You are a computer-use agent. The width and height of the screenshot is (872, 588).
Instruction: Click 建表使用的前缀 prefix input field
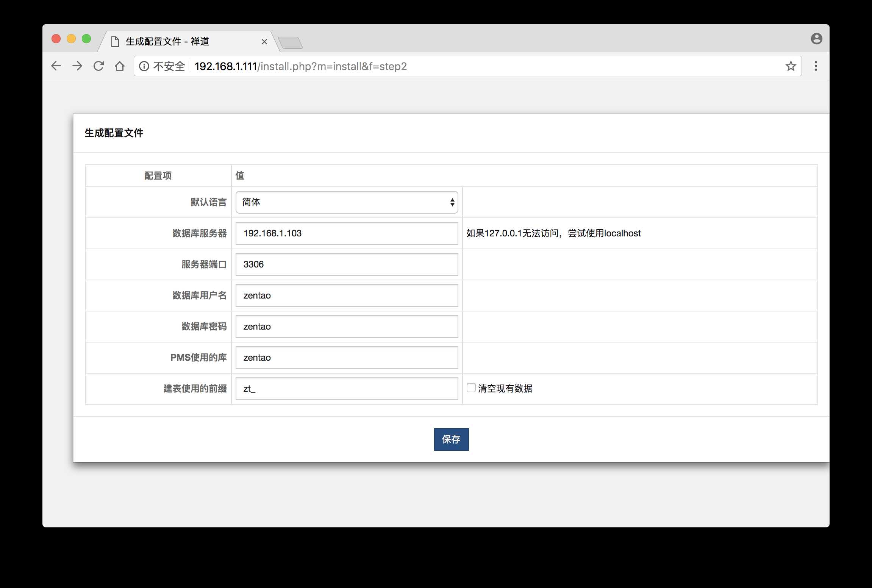347,388
